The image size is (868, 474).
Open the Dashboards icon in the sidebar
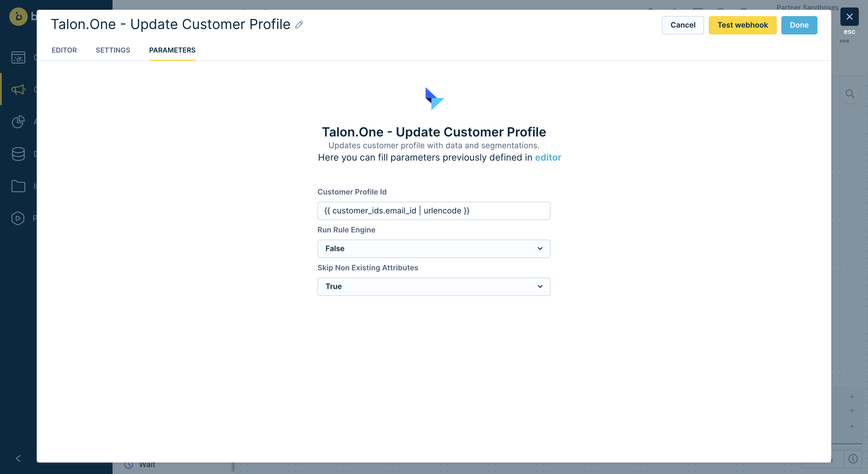pos(18,57)
